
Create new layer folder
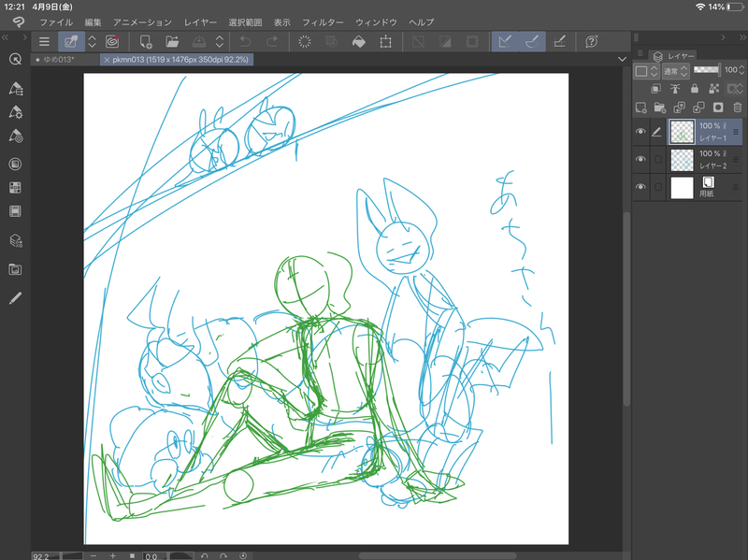coord(660,108)
